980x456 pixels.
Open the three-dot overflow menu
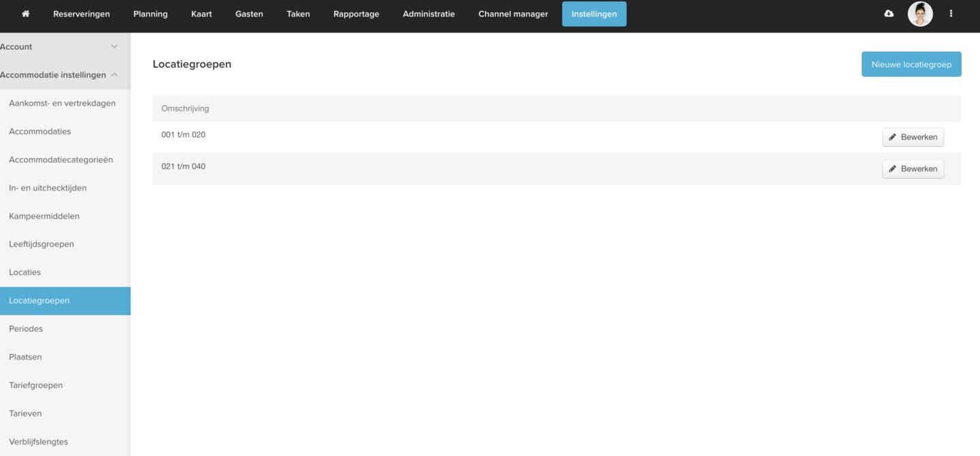coord(951,14)
